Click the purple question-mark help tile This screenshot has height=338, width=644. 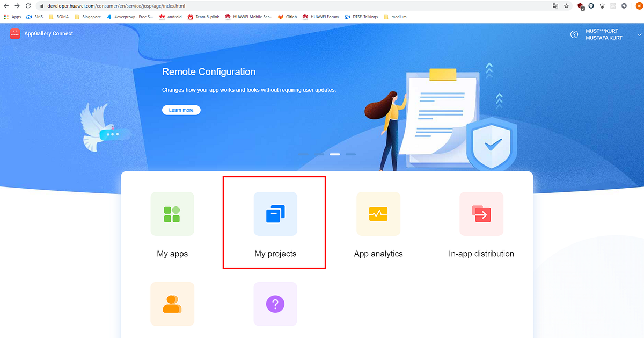click(x=275, y=304)
